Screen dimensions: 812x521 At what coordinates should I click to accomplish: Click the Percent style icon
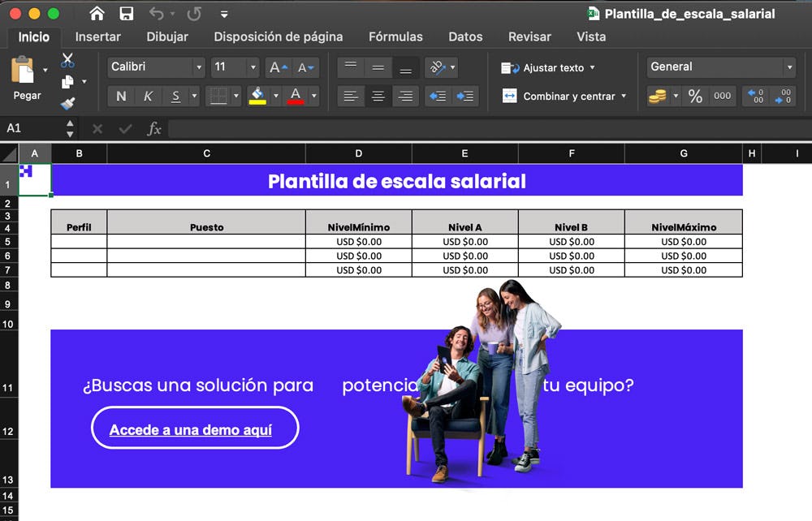click(x=695, y=97)
